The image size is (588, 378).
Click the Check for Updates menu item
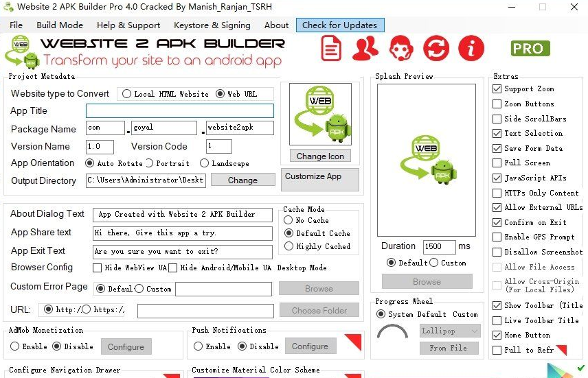click(x=339, y=25)
